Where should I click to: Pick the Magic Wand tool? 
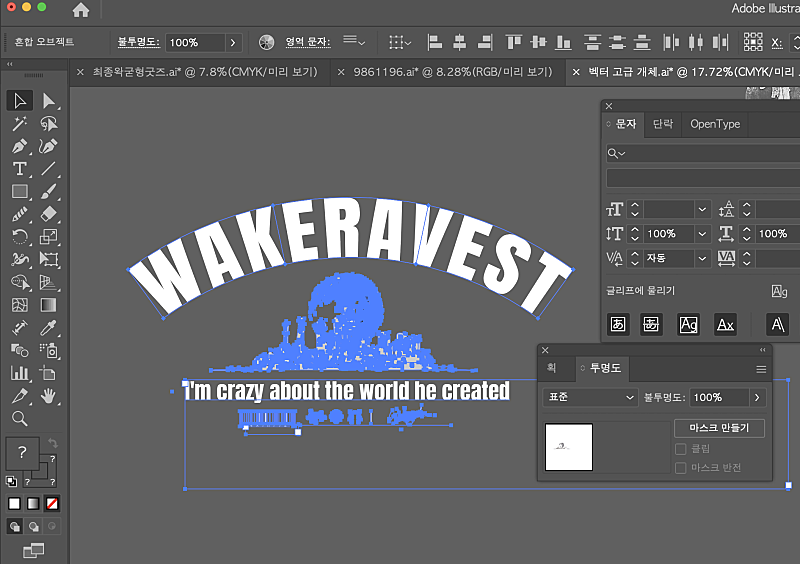tap(19, 124)
